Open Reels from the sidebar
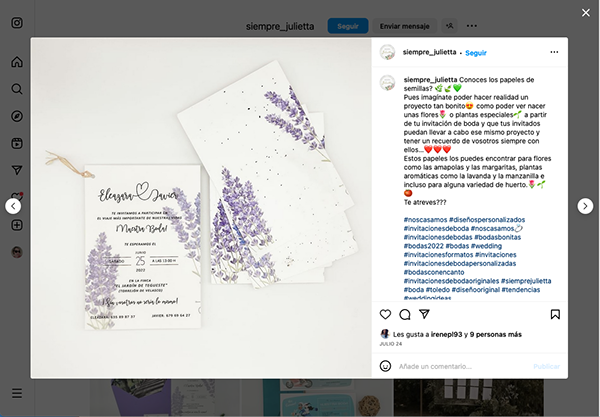Viewport: 600px width, 417px height. point(17,143)
